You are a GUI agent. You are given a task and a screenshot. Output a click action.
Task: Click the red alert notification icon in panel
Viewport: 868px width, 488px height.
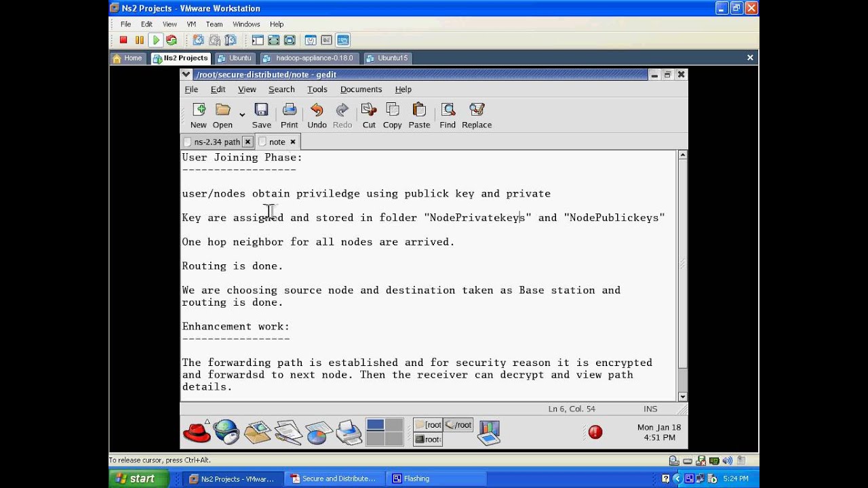click(595, 432)
